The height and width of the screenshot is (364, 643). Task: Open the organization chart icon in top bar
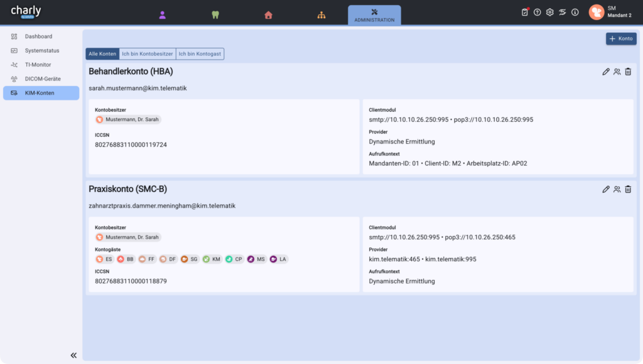321,15
